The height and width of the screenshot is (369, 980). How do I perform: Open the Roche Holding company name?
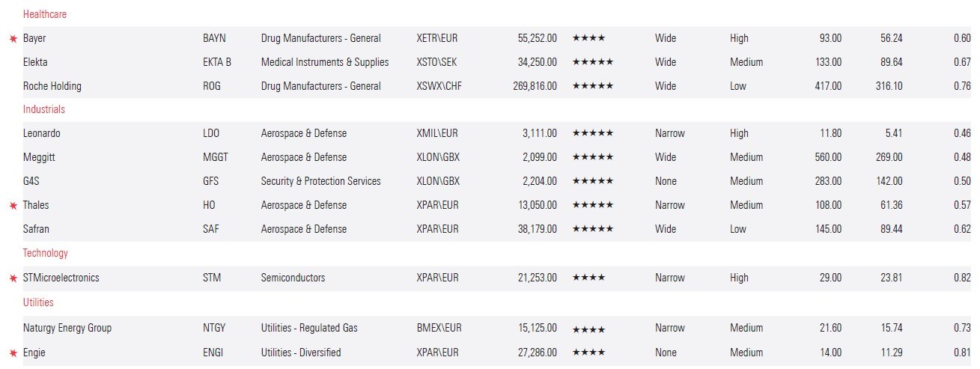pyautogui.click(x=52, y=86)
